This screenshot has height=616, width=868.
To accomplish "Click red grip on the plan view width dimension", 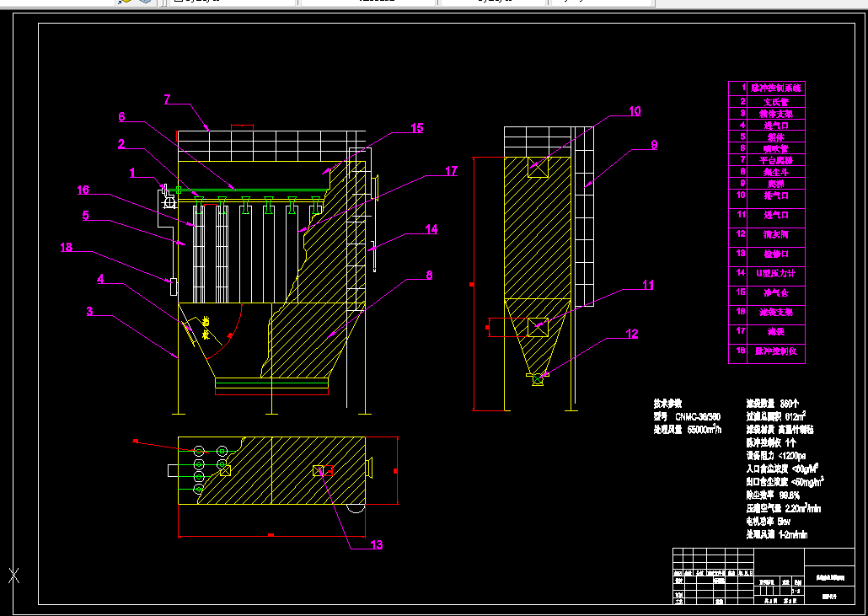I will (271, 535).
